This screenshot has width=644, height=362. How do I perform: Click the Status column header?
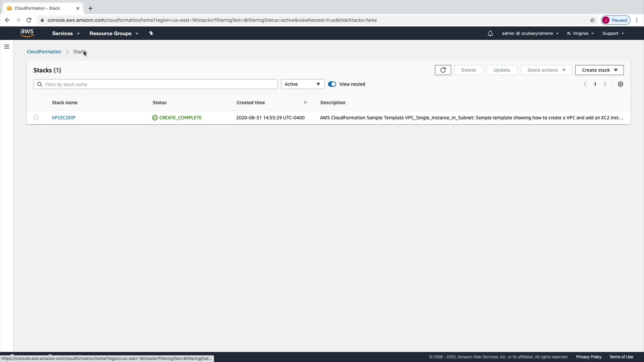pos(159,103)
